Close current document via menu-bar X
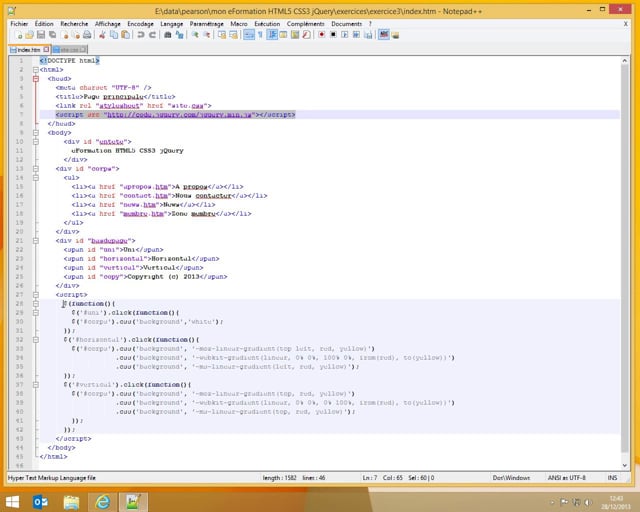The image size is (640, 512). tap(626, 24)
